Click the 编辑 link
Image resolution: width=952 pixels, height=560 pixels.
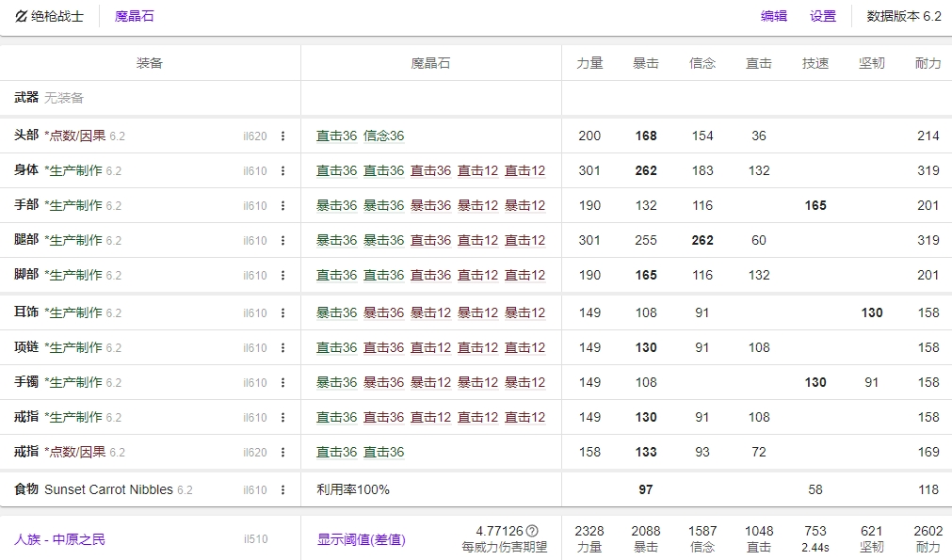point(772,15)
